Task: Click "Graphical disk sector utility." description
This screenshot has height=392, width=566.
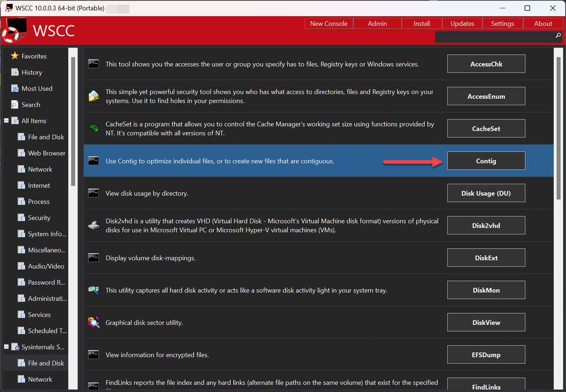Action: tap(144, 322)
